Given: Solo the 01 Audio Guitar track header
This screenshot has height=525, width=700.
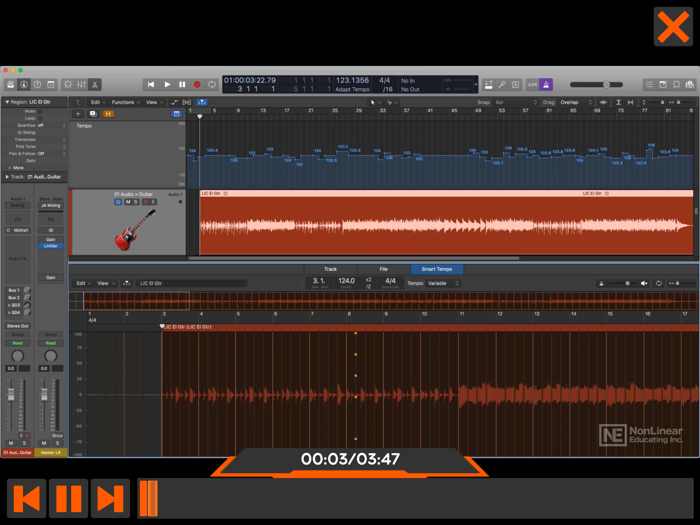Looking at the screenshot, I should 136,202.
